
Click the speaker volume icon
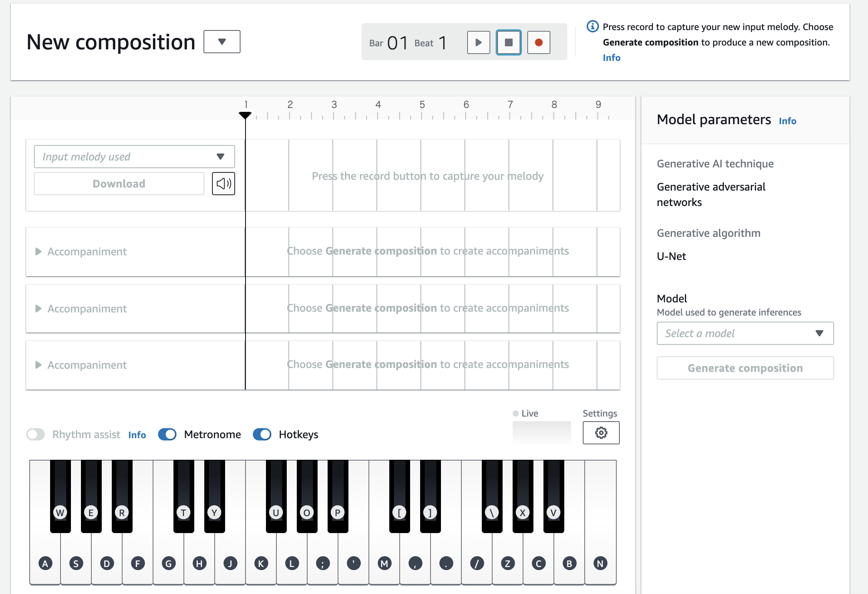tap(224, 184)
